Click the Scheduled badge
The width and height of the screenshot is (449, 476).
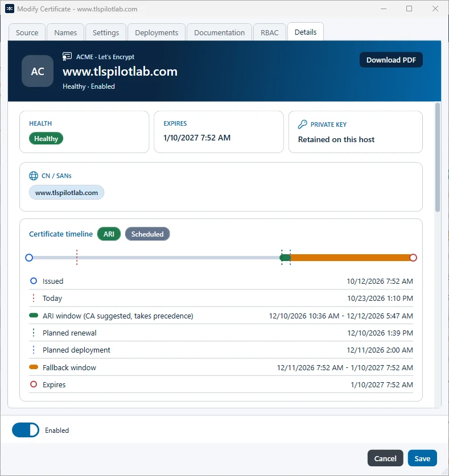tap(147, 234)
